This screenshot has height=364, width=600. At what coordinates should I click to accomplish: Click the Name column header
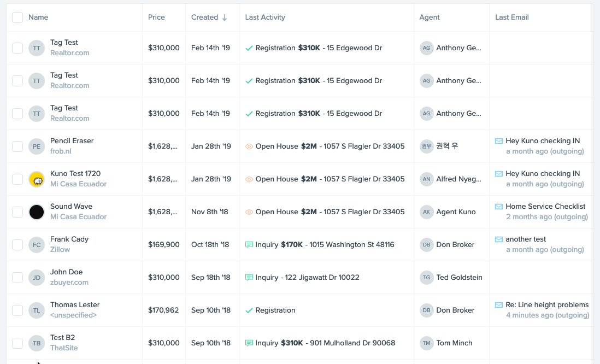[x=38, y=17]
